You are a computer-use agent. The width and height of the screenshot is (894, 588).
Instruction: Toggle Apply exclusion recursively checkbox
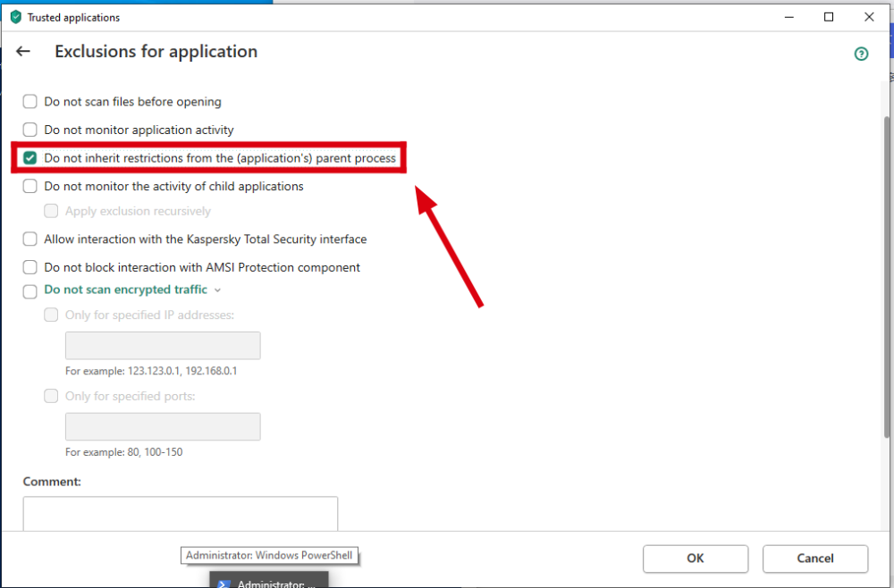[51, 211]
